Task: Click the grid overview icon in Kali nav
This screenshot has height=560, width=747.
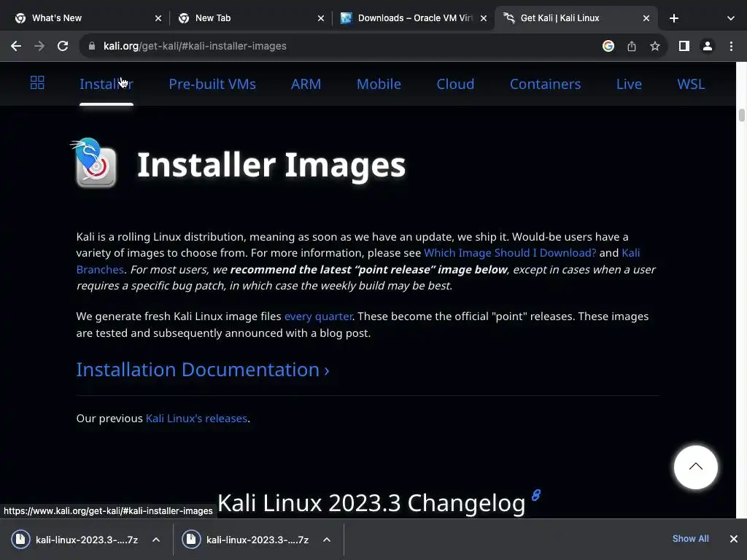Action: 37,83
